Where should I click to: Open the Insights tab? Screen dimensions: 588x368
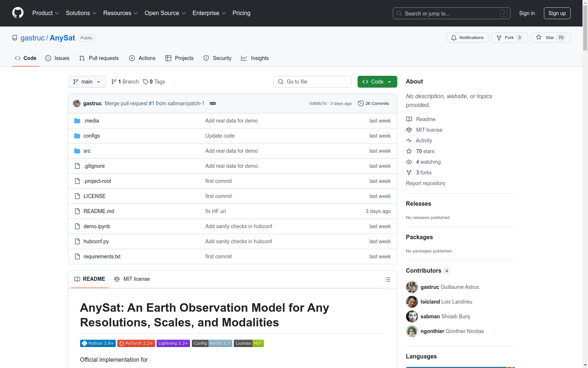[x=255, y=58]
